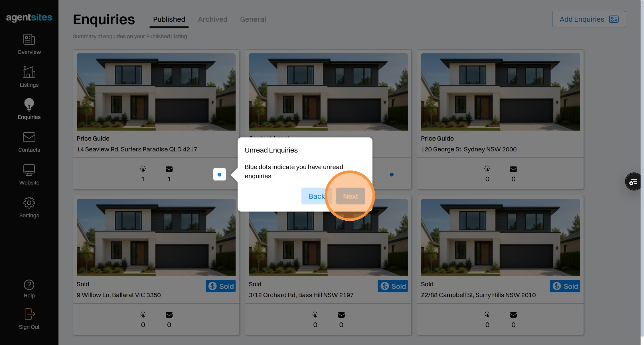Click Sold badge on 9 Willow Ln
This screenshot has width=644, height=345.
220,286
